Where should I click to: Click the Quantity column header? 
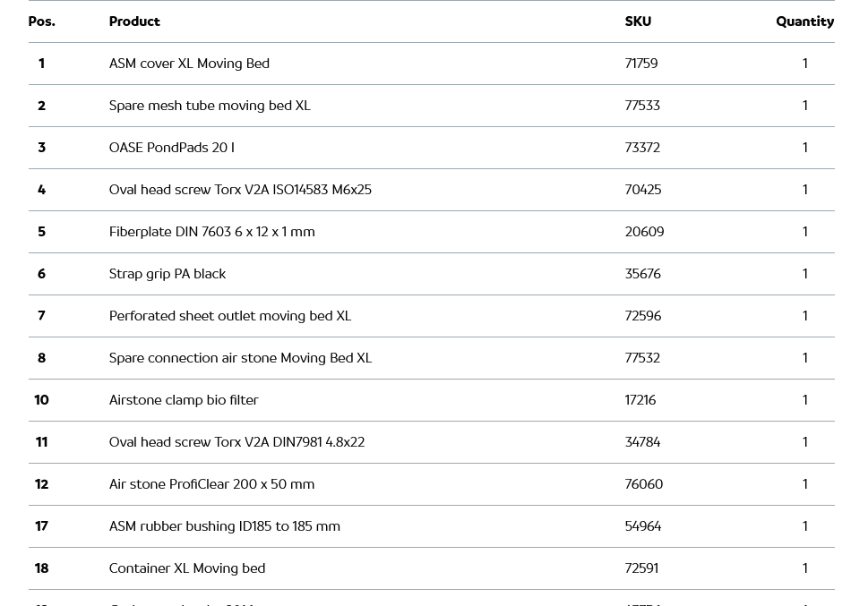[x=804, y=21]
